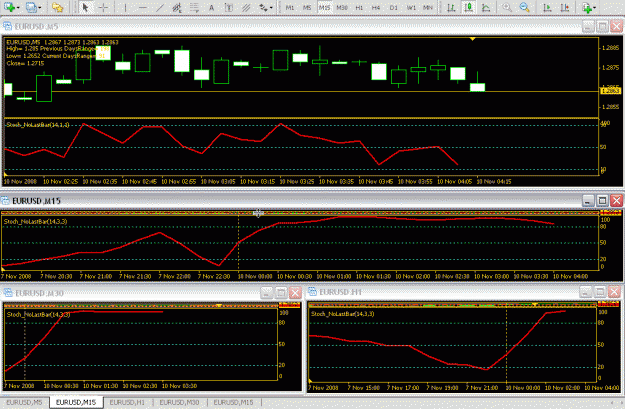Click the highlighted EURUSD,M15 bottom tab
625x409 pixels.
coord(76,402)
